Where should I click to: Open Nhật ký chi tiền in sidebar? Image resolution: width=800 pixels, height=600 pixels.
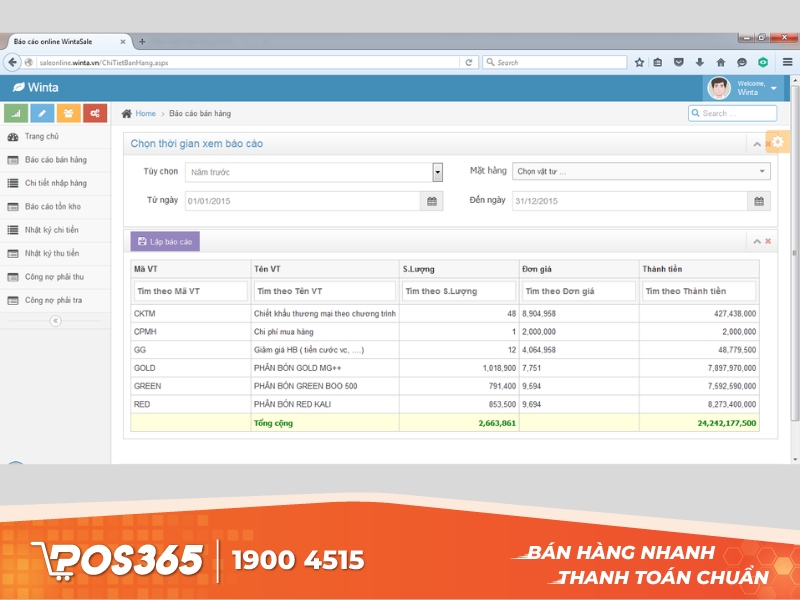(55, 230)
